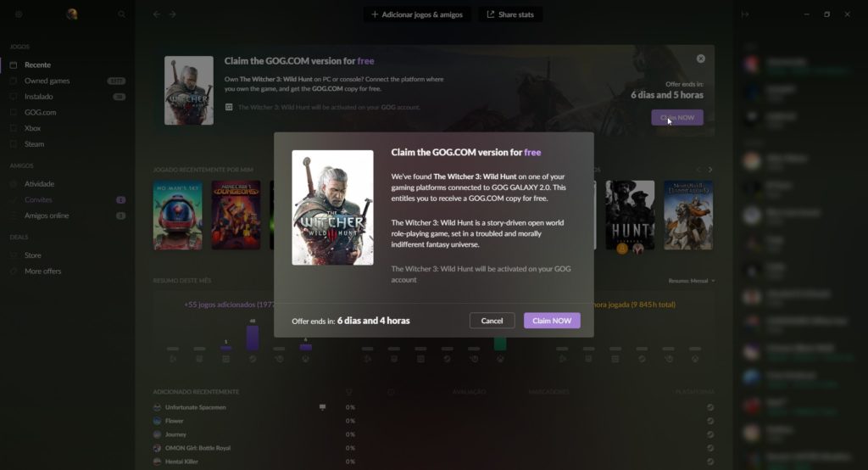This screenshot has width=868, height=470.
Task: Click Claim NOW in the dialog
Action: (x=552, y=321)
